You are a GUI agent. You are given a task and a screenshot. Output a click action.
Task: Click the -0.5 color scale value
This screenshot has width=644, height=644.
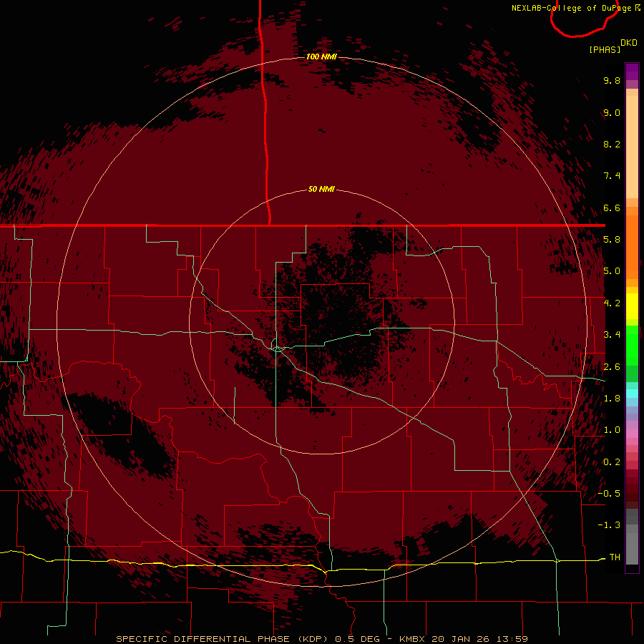pos(609,493)
